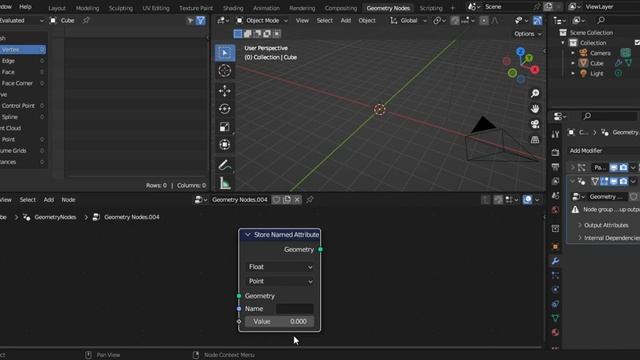Open the Global transform orientation dropdown
The width and height of the screenshot is (640, 360).
pos(408,20)
